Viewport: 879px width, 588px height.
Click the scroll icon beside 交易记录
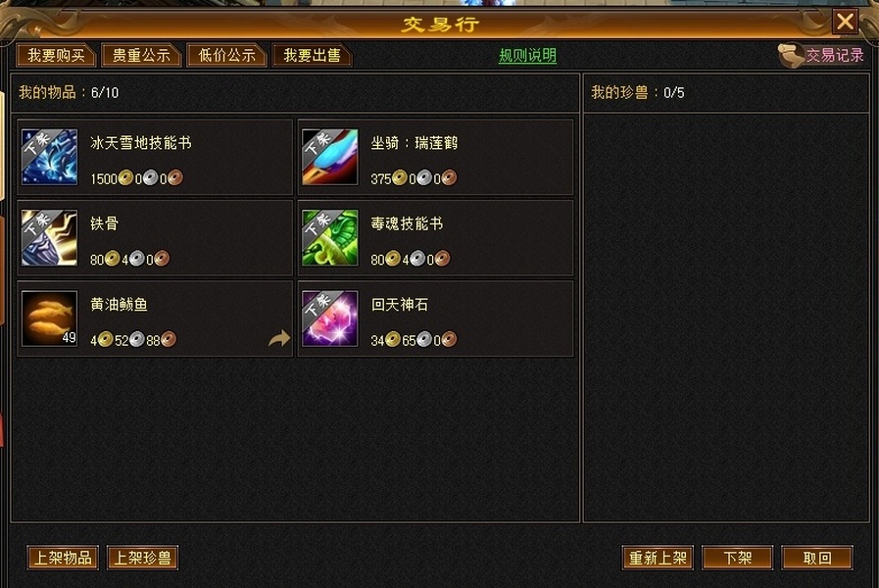point(791,56)
